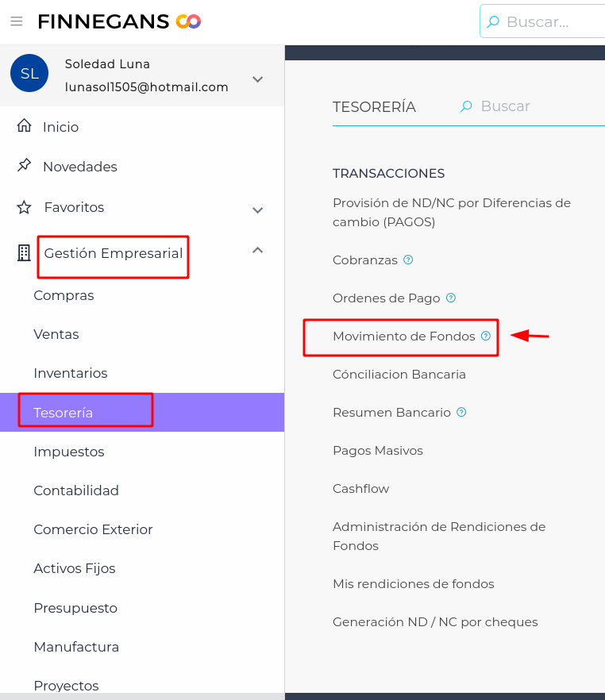This screenshot has width=605, height=700.
Task: Collapse the Gestión Empresarial section chevron
Action: pyautogui.click(x=257, y=250)
